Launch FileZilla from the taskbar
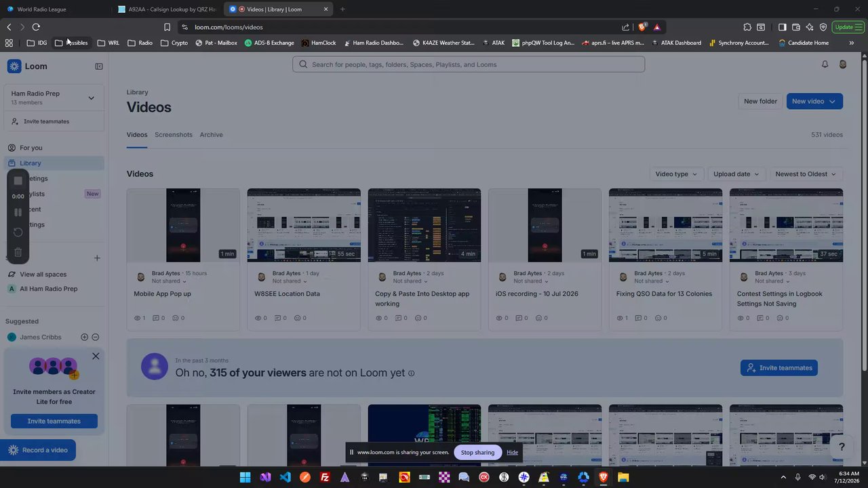This screenshot has width=868, height=488. coord(325,477)
